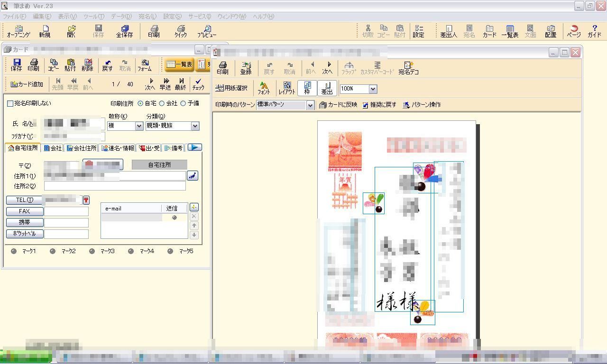This screenshot has width=607, height=364.
Task: Switch to 会社住所 tab
Action: point(82,148)
